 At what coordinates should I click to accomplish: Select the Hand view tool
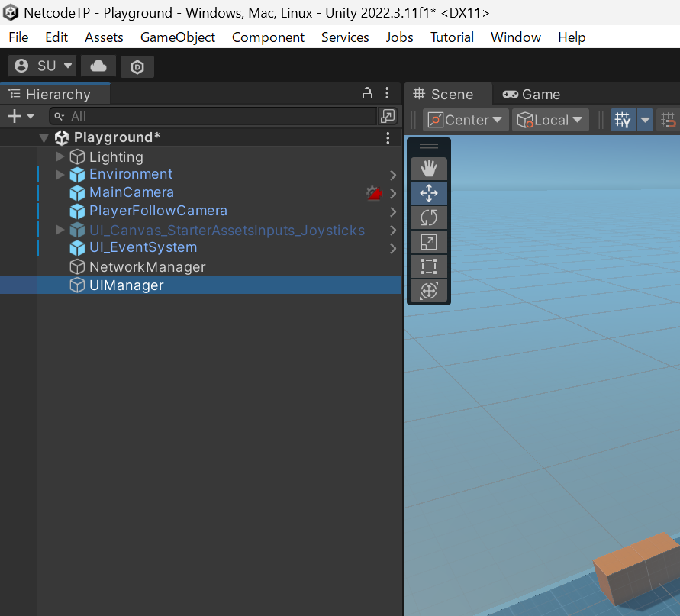[429, 169]
